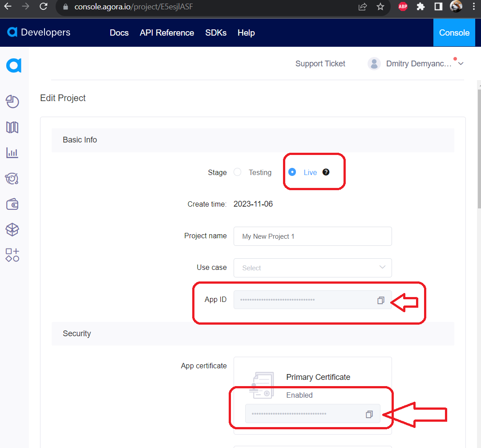The image size is (481, 448).
Task: Switch to the API Reference menu item
Action: tap(166, 33)
